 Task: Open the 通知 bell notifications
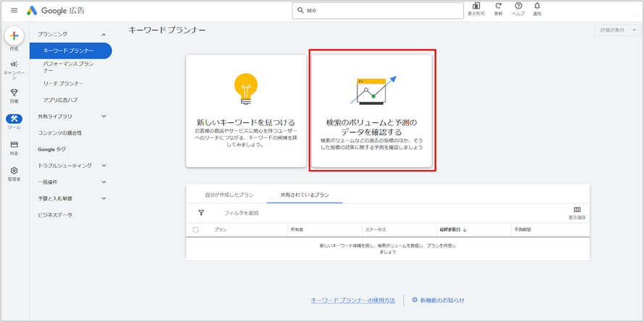(x=537, y=7)
